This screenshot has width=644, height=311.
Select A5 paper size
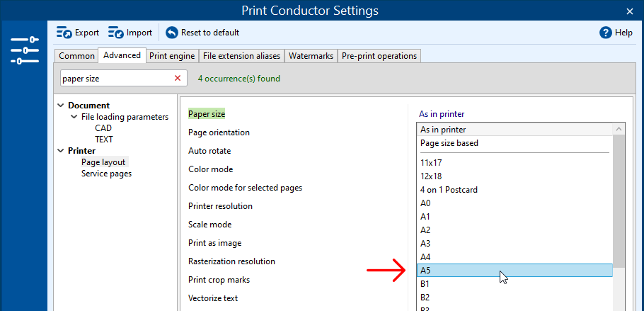pyautogui.click(x=514, y=271)
